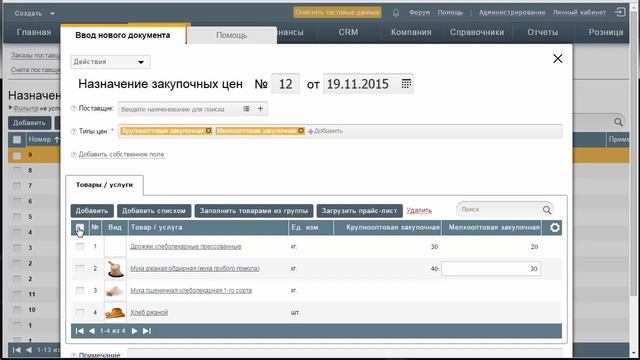Image resolution: width=640 pixels, height=360 pixels.
Task: Switch to Ввод нового документа tab
Action: [x=122, y=35]
